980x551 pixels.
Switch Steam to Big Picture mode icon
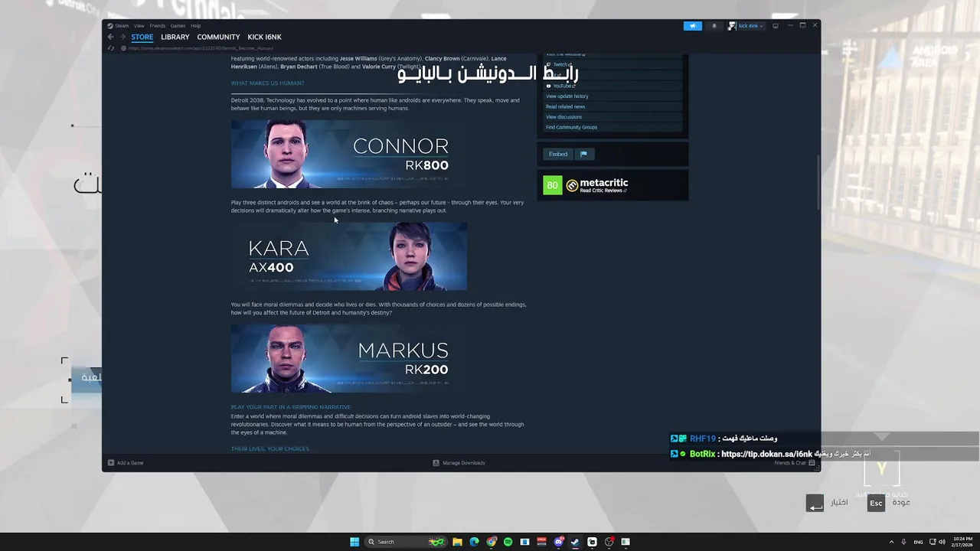tap(776, 26)
